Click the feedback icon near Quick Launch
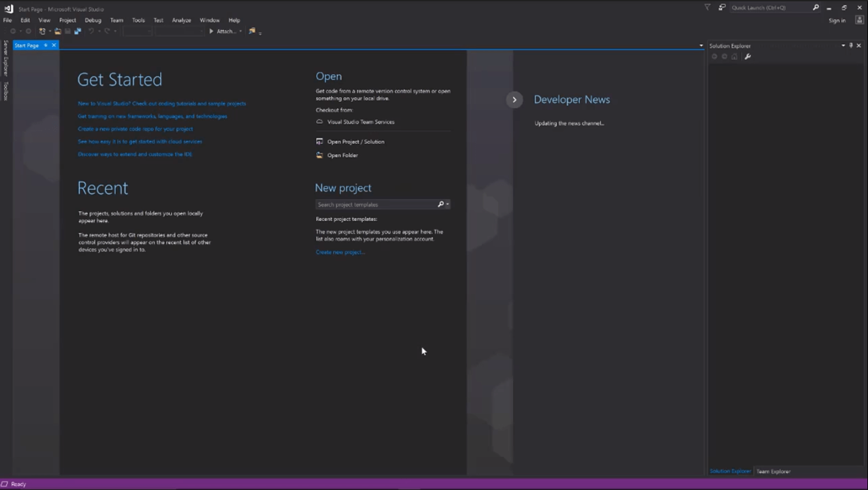The image size is (868, 490). (721, 8)
